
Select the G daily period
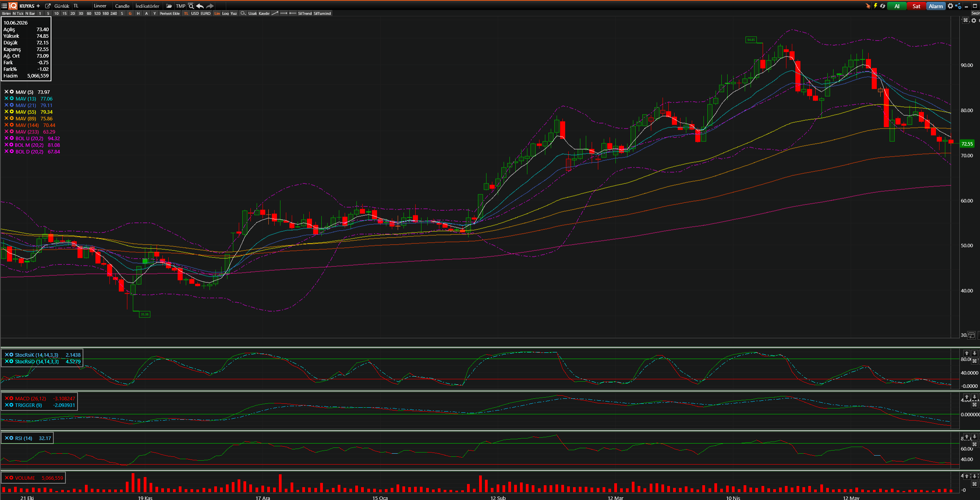pyautogui.click(x=130, y=13)
